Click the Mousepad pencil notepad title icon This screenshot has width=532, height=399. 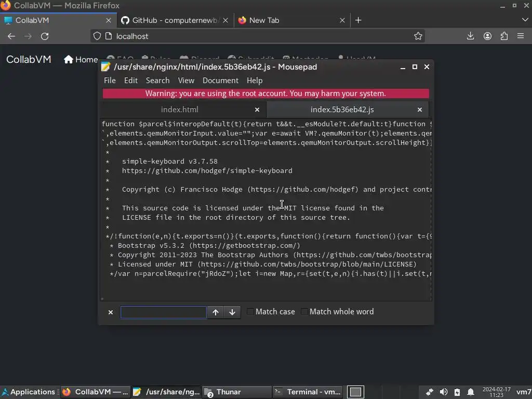[105, 67]
